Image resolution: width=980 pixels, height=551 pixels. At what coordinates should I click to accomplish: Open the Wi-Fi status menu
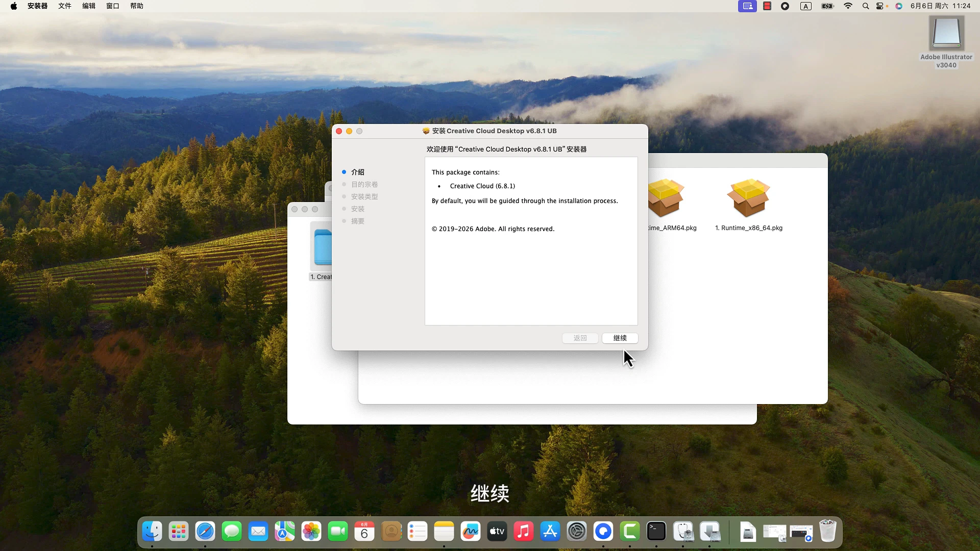(x=848, y=6)
